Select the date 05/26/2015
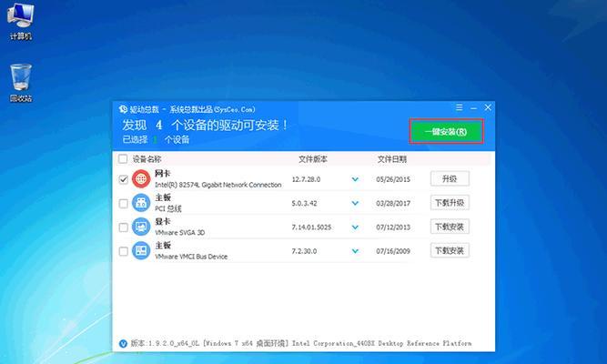Screen dimensions: 607x364 [x=393, y=179]
